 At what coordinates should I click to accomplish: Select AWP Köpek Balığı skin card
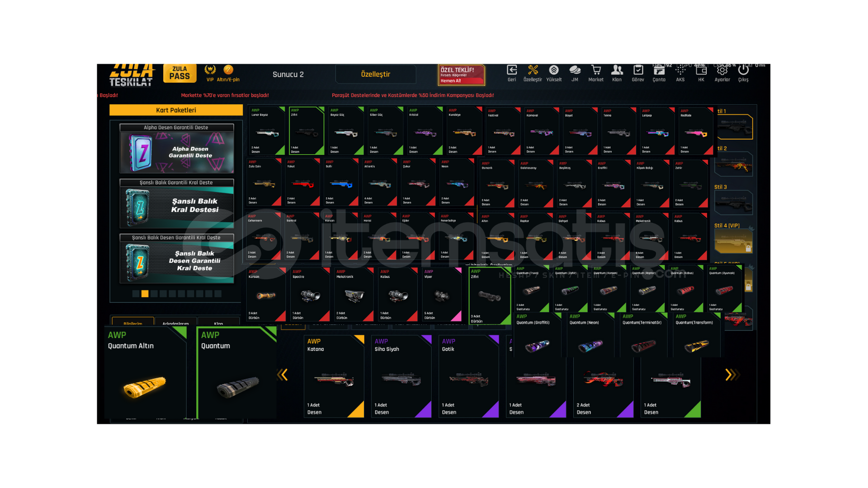(652, 183)
